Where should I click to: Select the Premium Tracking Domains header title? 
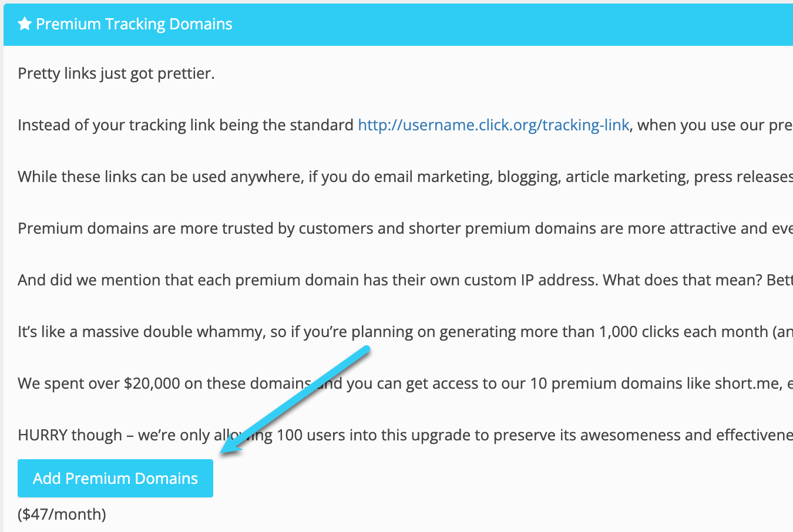tap(134, 24)
